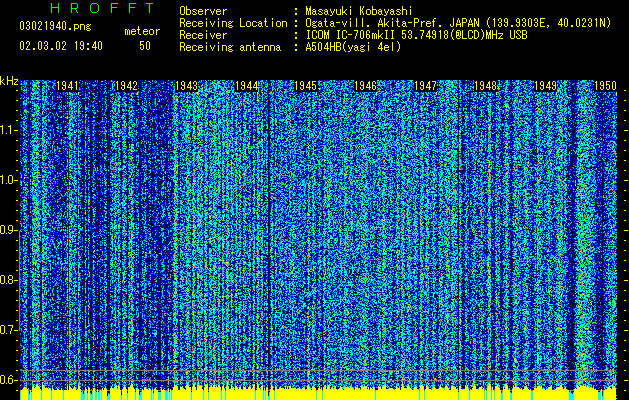Click the 1.0 frequency axis label

(x=9, y=181)
